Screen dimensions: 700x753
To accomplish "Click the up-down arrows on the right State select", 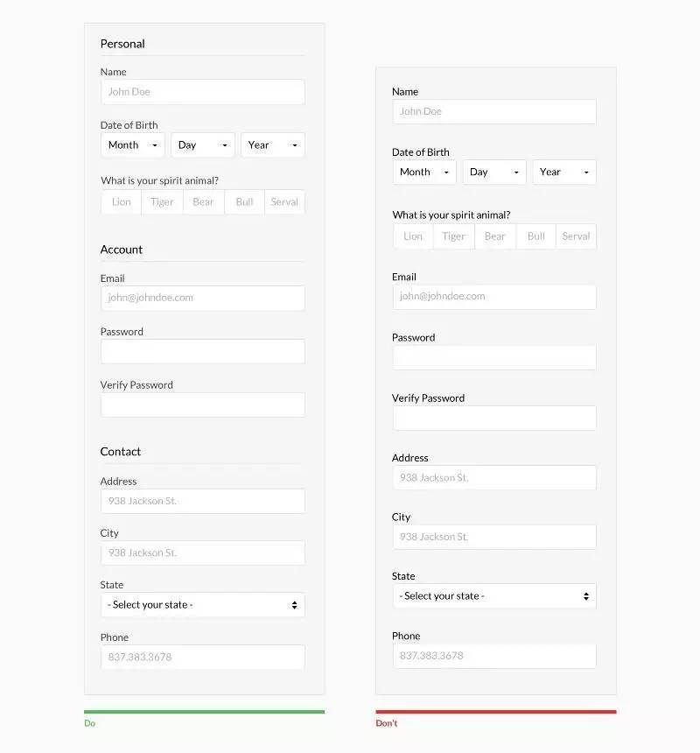I will (585, 596).
